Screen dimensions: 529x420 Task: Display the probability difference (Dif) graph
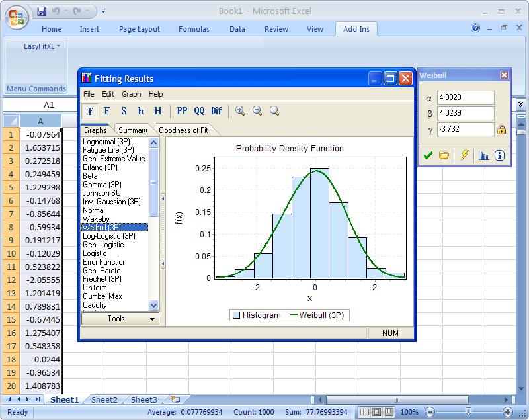(216, 111)
